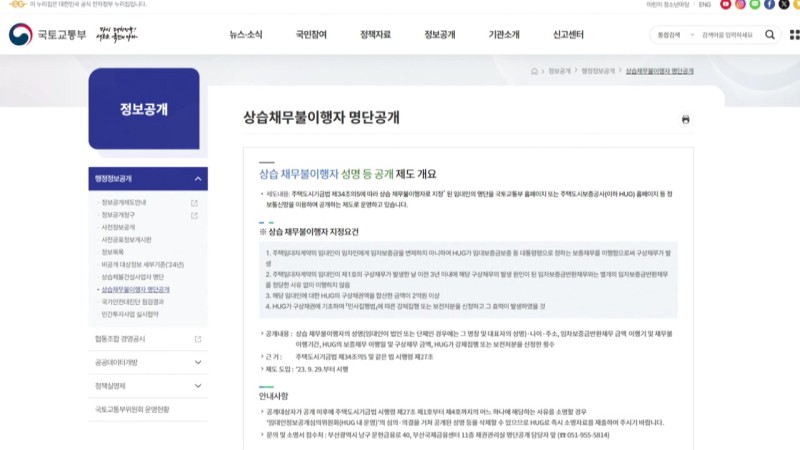
Task: Click external link icon beside 정보공개청구
Action: tap(194, 215)
